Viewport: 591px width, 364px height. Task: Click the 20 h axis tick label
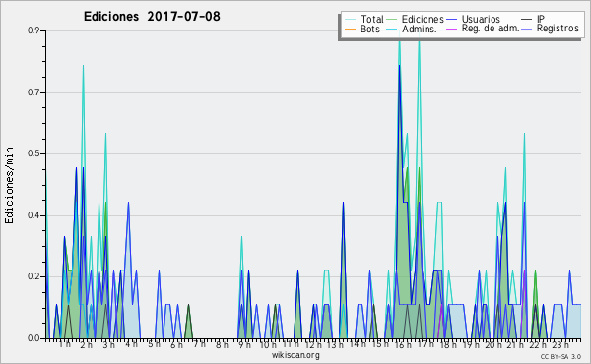point(492,344)
